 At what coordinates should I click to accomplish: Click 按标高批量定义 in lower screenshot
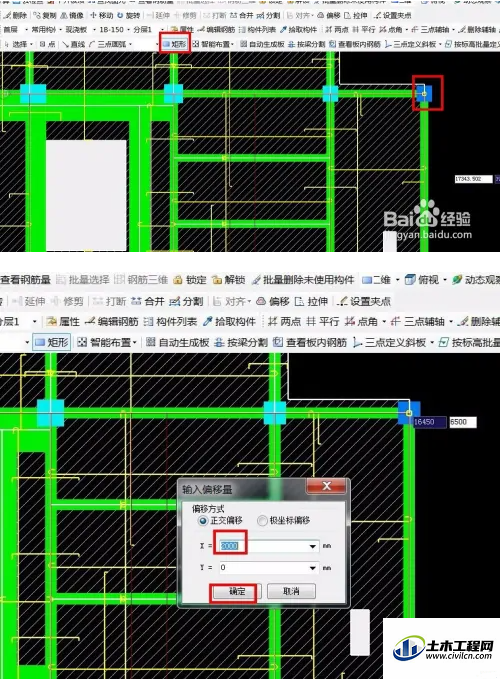click(469, 343)
